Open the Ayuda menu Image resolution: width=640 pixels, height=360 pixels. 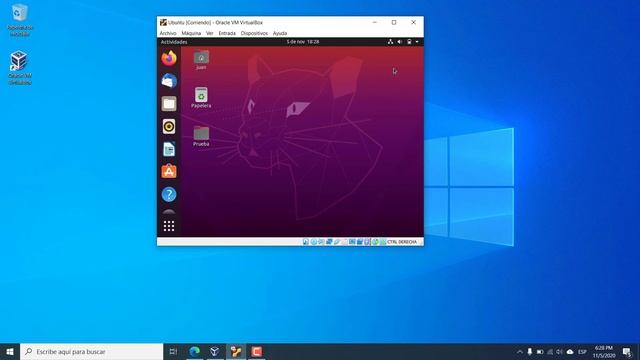pos(280,33)
